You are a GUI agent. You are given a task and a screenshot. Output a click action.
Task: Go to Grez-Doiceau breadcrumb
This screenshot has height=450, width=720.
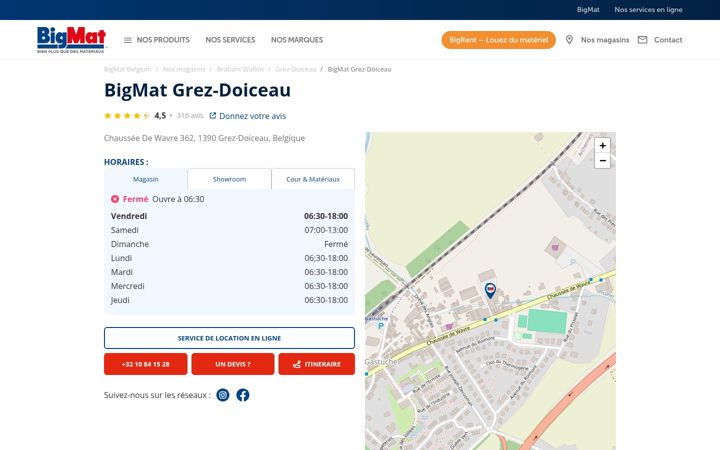296,69
